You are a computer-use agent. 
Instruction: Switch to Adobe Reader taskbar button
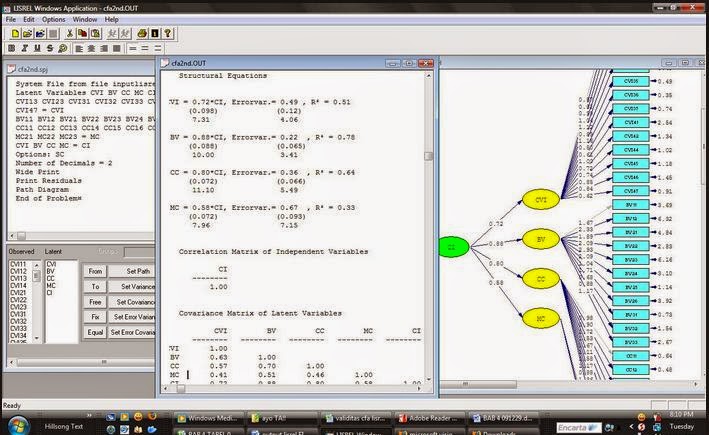(429, 418)
